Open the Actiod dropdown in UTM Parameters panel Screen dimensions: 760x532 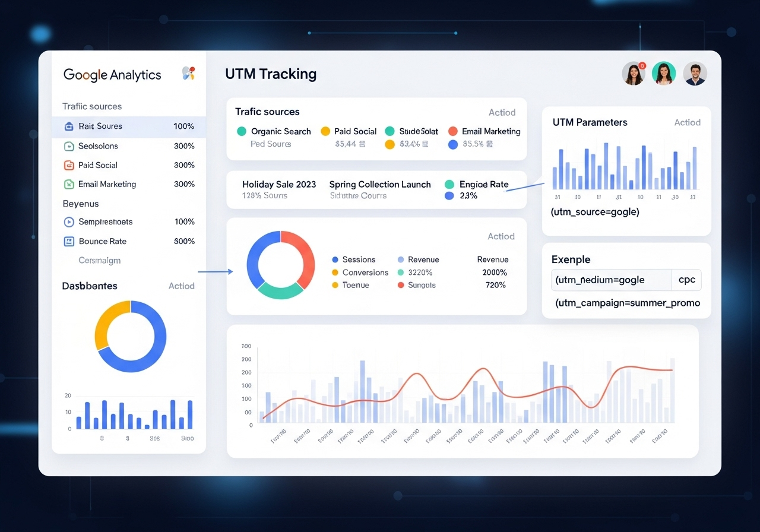click(x=687, y=122)
